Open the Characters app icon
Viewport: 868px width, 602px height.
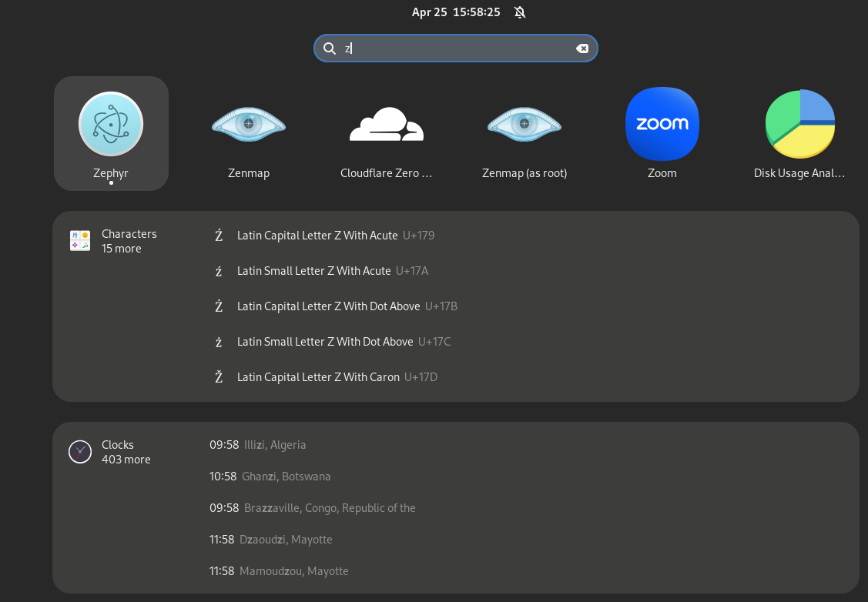click(x=80, y=241)
